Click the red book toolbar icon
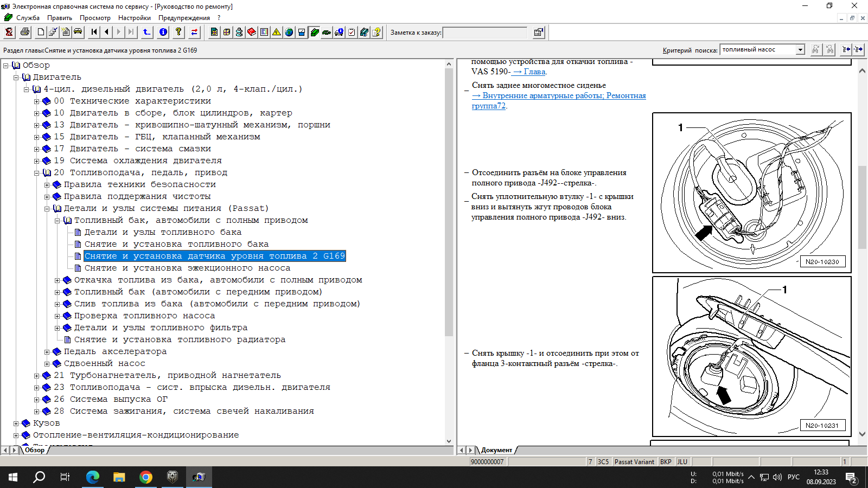Viewport: 868px width, 488px height. pos(252,32)
